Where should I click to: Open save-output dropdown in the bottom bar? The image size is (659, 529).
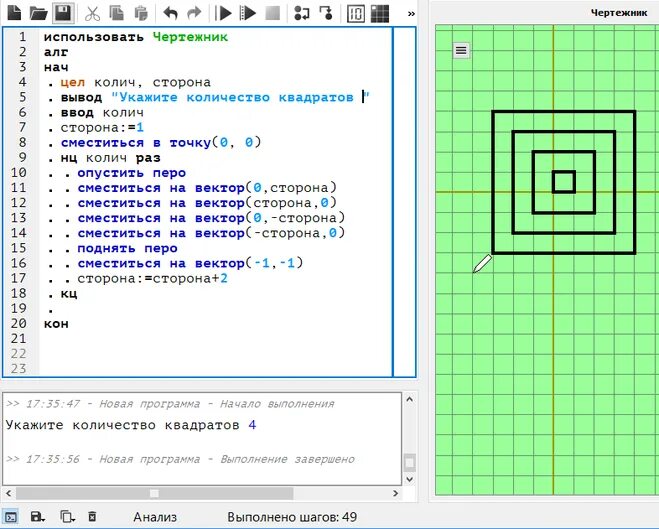38,517
